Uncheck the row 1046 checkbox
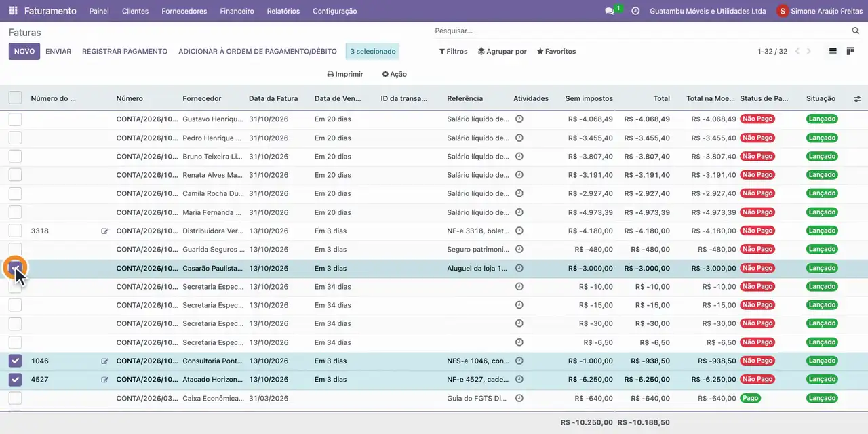The image size is (868, 434). pyautogui.click(x=15, y=361)
